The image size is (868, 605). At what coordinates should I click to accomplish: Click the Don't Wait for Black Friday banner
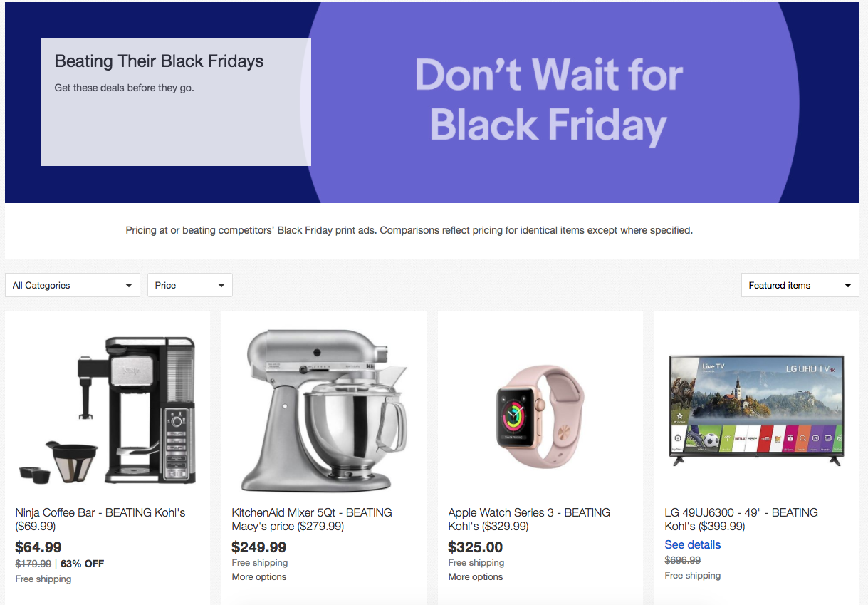pos(549,102)
